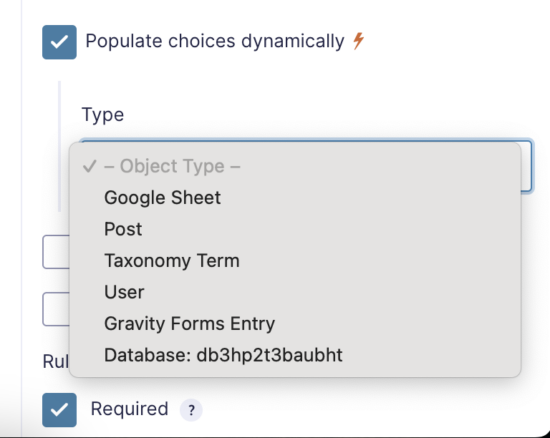Click the Populate choices dynamically label text
This screenshot has width=550, height=438.
pos(215,41)
